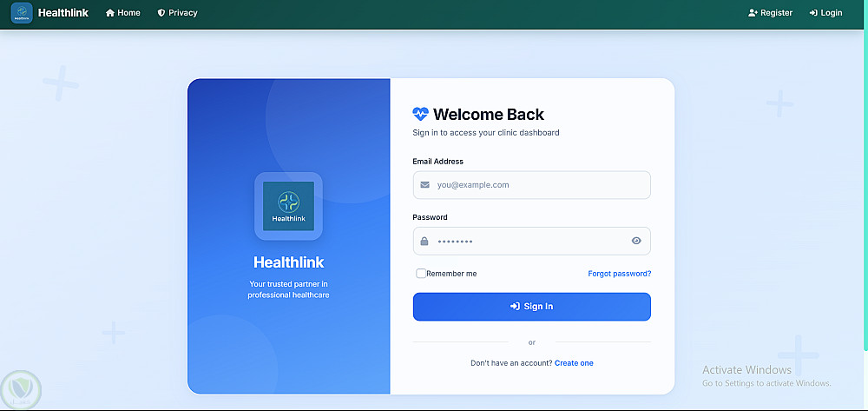Toggle password visibility with the eye icon
Viewport: 868px width, 411px height.
(x=636, y=241)
